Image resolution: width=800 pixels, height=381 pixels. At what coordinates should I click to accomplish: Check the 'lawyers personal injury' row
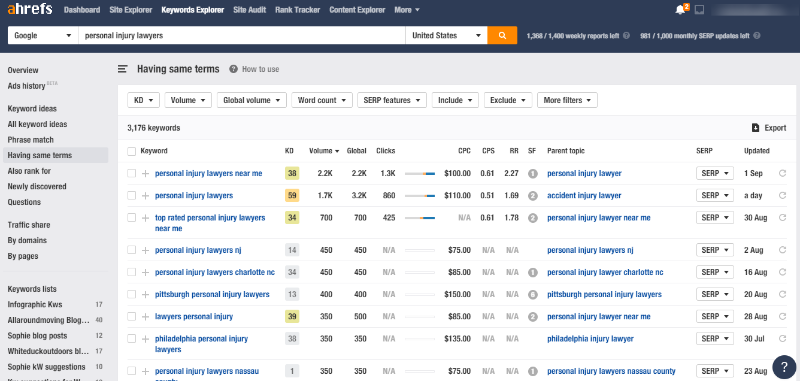[x=132, y=316]
